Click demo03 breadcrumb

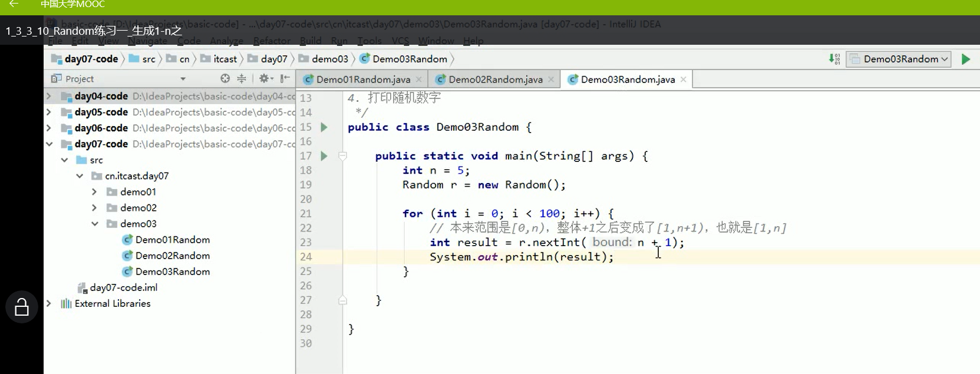324,59
